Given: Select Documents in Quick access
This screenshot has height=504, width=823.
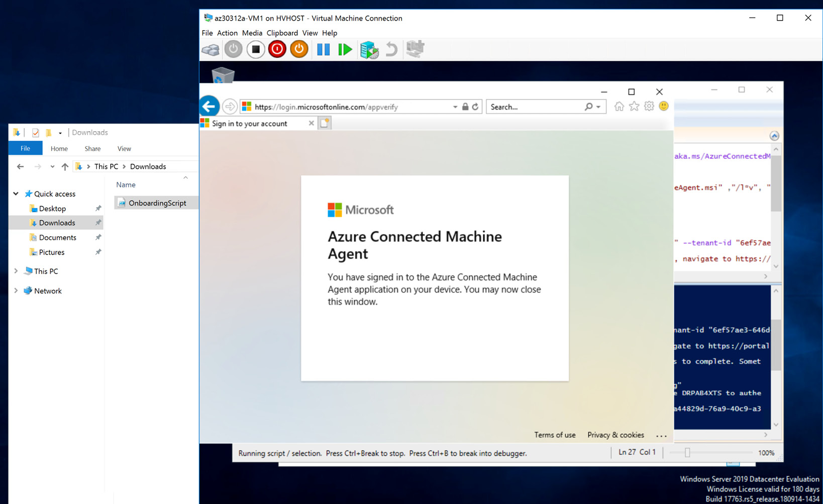Looking at the screenshot, I should coord(57,237).
